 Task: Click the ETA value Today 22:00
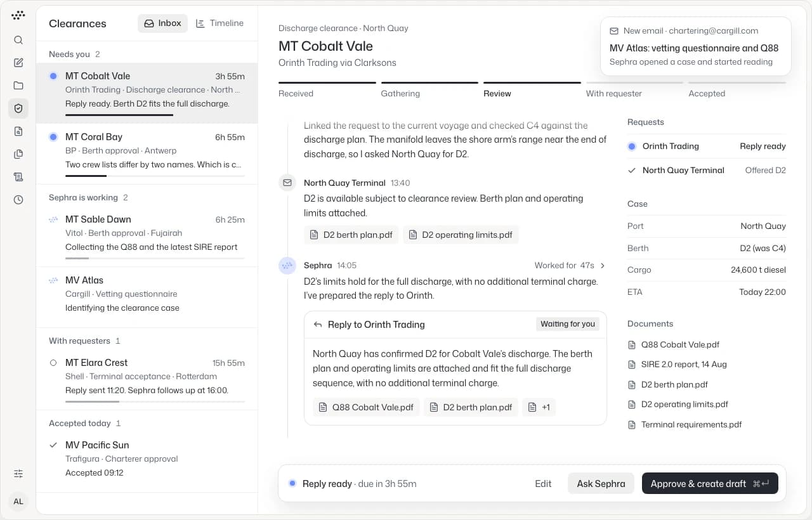click(x=763, y=292)
